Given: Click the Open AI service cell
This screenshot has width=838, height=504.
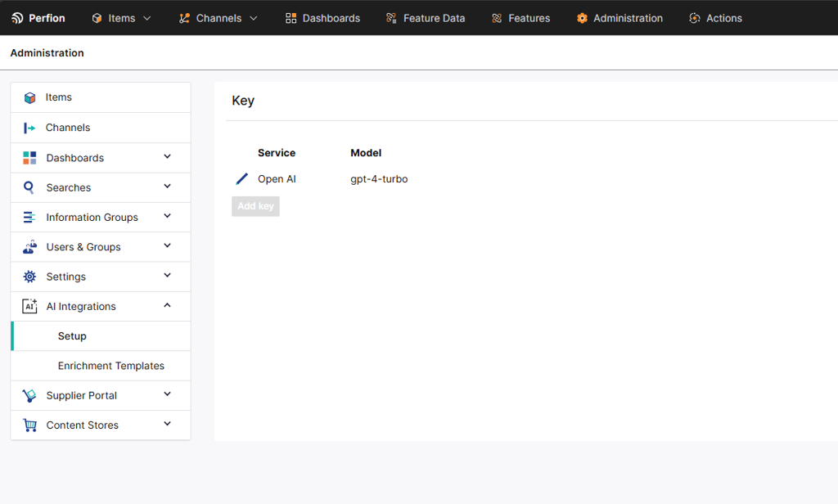Looking at the screenshot, I should 277,179.
